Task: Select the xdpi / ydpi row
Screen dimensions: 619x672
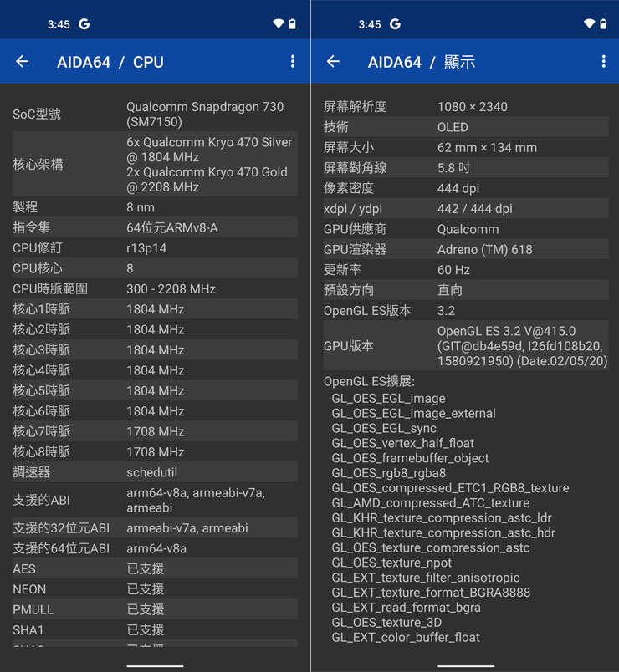Action: [x=466, y=209]
